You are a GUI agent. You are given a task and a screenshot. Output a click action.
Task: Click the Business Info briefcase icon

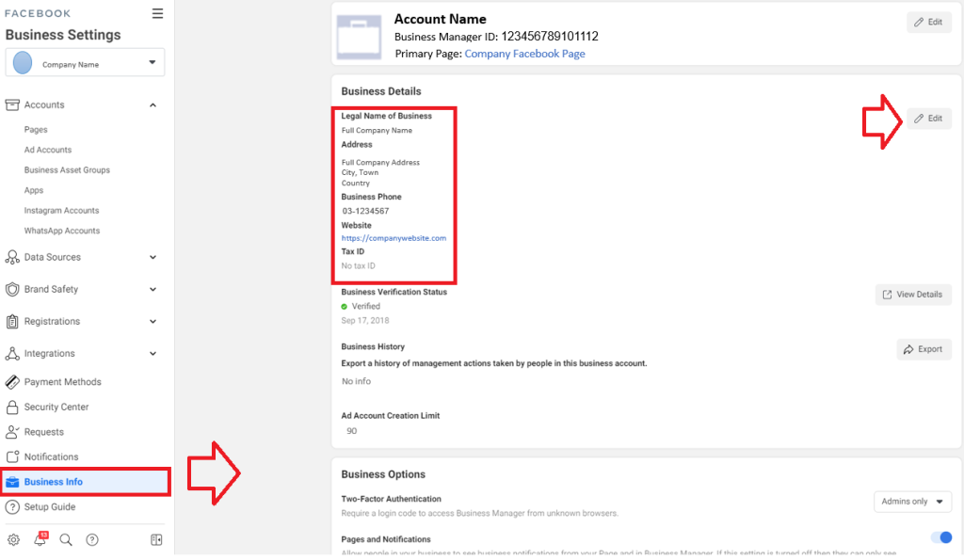[12, 482]
